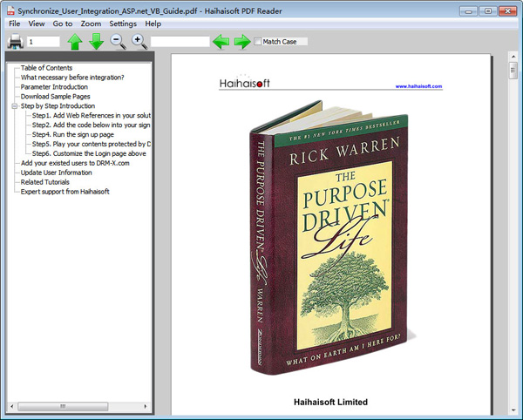Select Step4. Run the sign up page
Image resolution: width=523 pixels, height=420 pixels.
point(72,134)
